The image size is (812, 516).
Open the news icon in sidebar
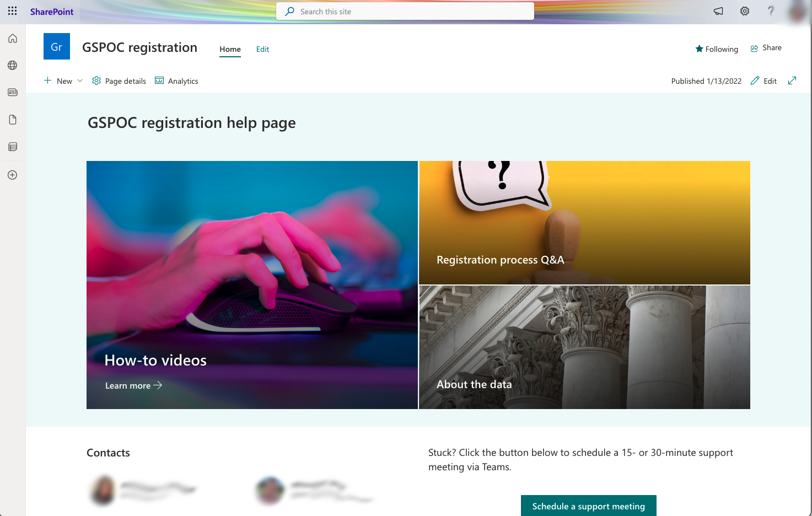point(13,93)
